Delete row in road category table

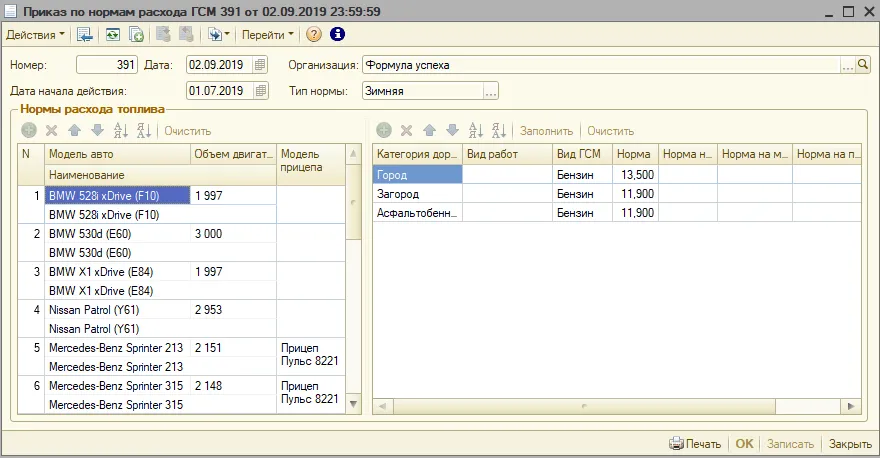click(406, 131)
